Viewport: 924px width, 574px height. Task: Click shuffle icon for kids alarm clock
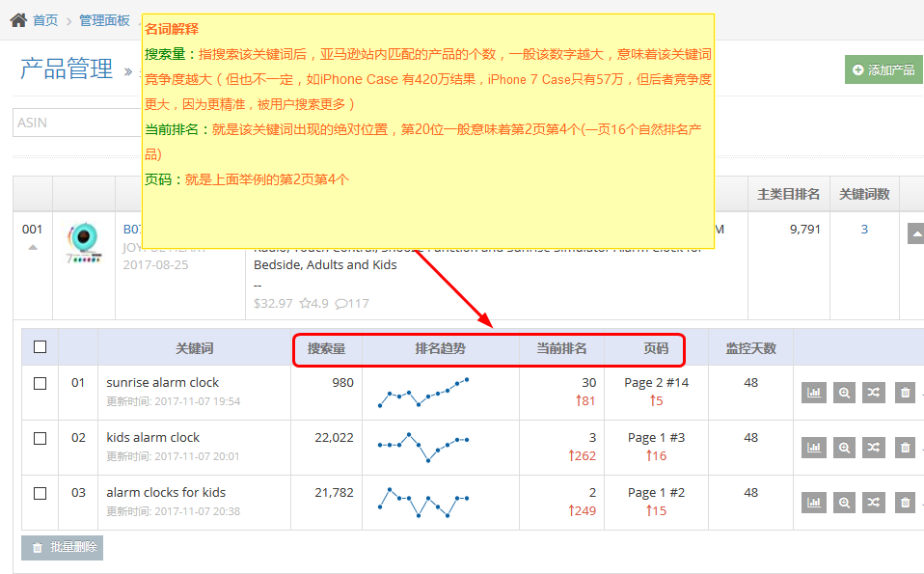click(x=873, y=448)
